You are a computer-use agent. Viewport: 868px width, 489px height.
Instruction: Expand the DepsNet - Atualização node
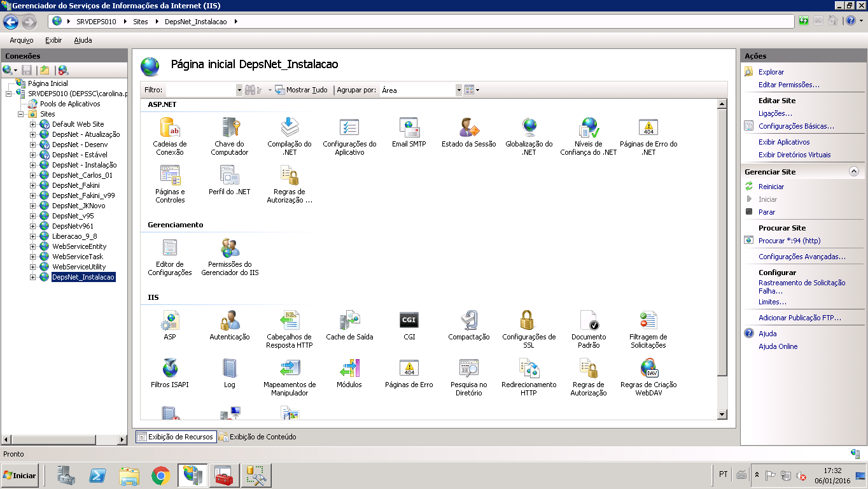(x=33, y=134)
